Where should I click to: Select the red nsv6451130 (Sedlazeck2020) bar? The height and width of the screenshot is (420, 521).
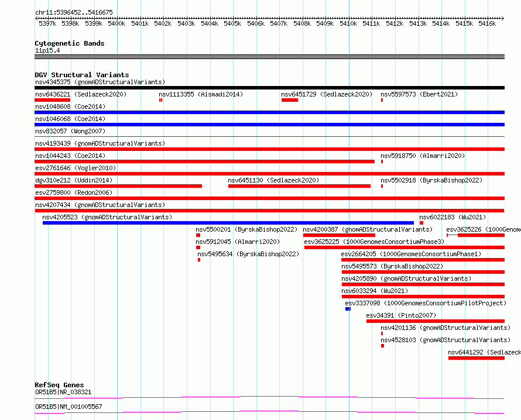299,186
